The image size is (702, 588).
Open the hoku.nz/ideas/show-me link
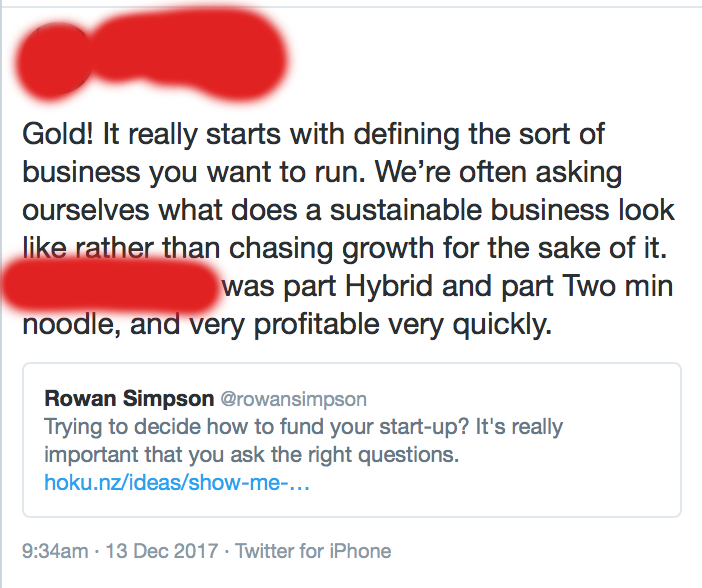(177, 482)
